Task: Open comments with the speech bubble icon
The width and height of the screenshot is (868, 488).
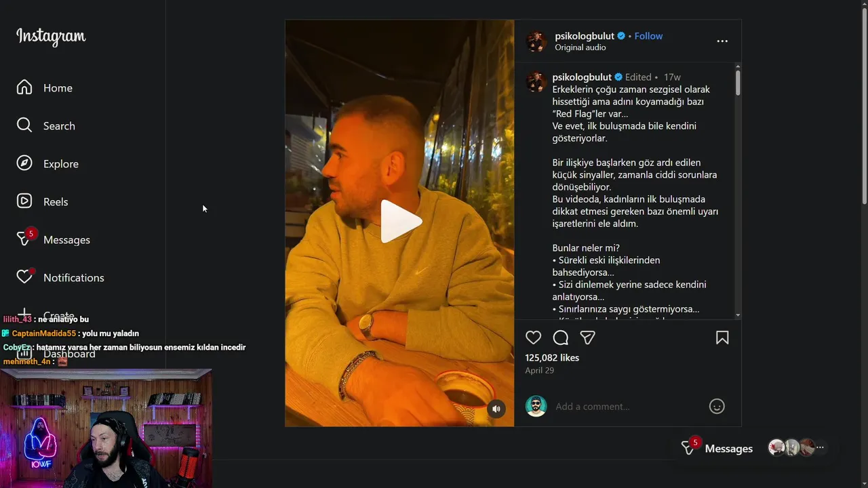Action: point(561,338)
